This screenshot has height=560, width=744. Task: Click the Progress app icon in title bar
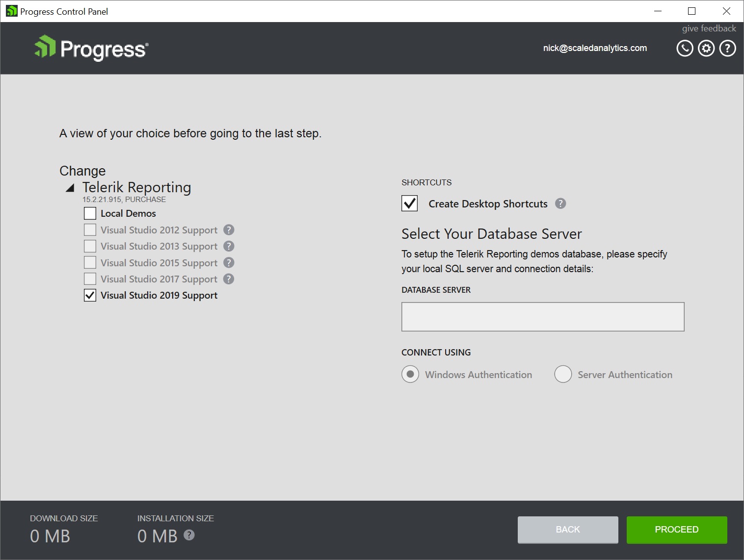click(11, 11)
